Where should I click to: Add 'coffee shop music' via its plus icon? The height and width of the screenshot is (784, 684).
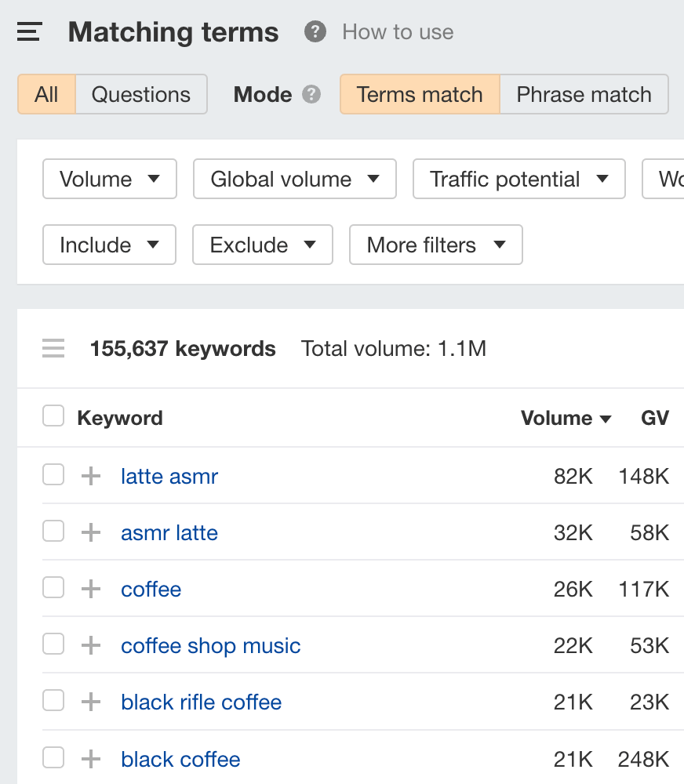pyautogui.click(x=91, y=645)
